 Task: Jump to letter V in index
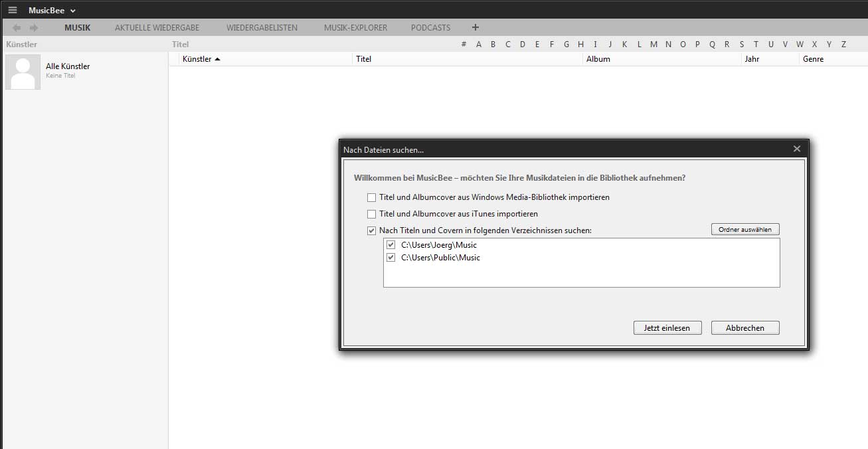[785, 45]
